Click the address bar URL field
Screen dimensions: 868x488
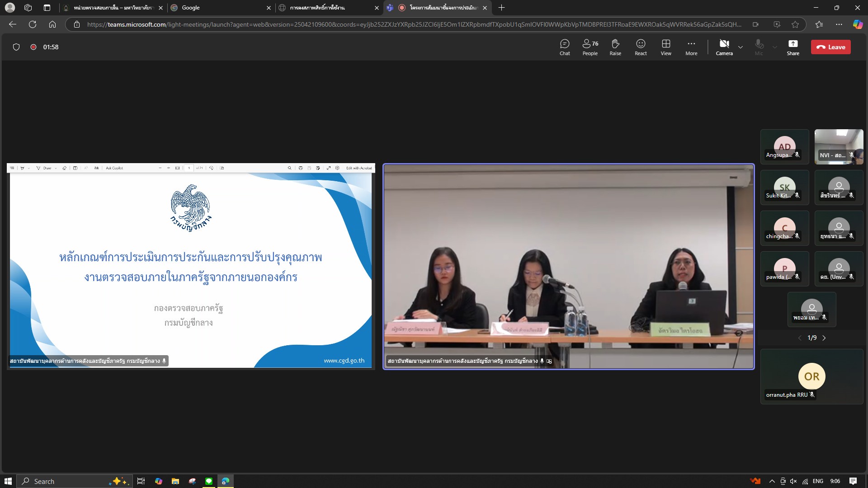tap(414, 24)
